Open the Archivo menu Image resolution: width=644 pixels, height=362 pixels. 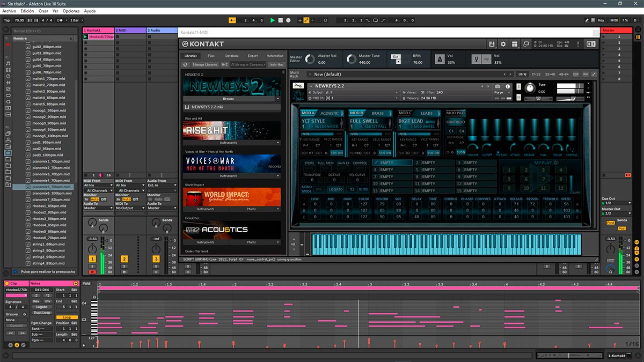(9, 11)
